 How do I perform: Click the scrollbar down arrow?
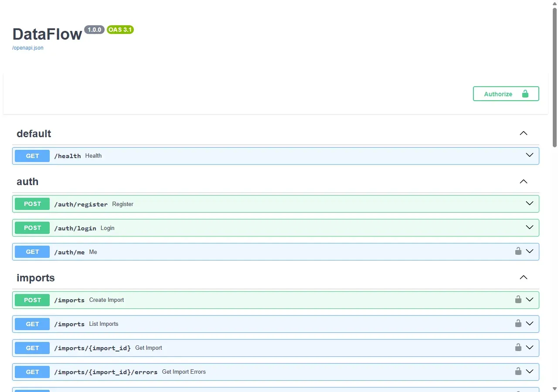click(x=555, y=389)
